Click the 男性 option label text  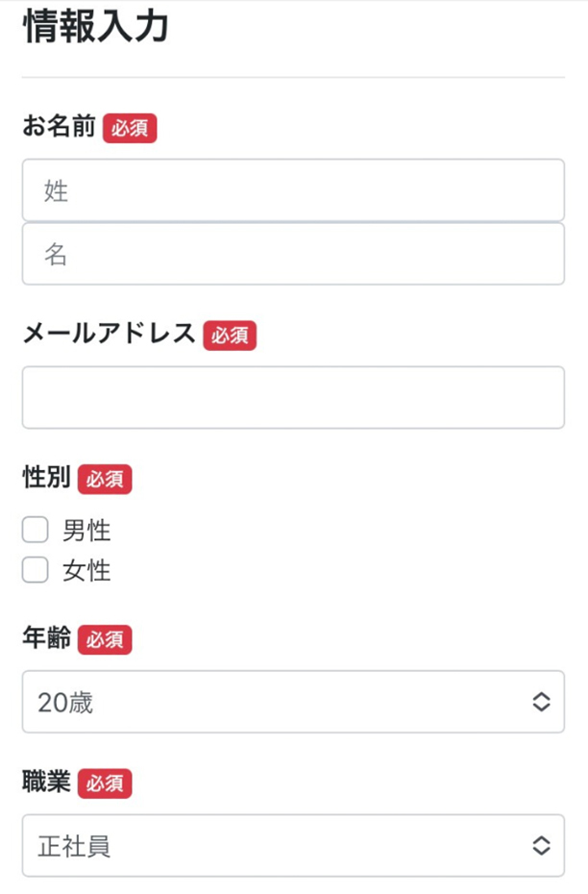pos(86,530)
